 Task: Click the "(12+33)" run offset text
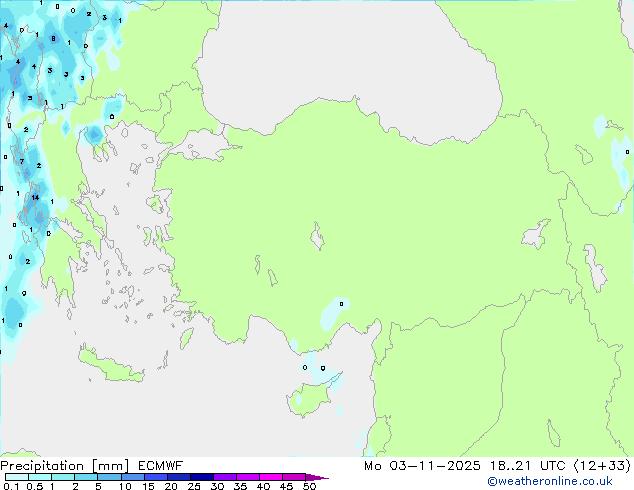pyautogui.click(x=602, y=466)
